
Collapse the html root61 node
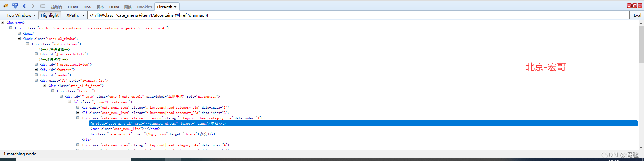[11, 28]
